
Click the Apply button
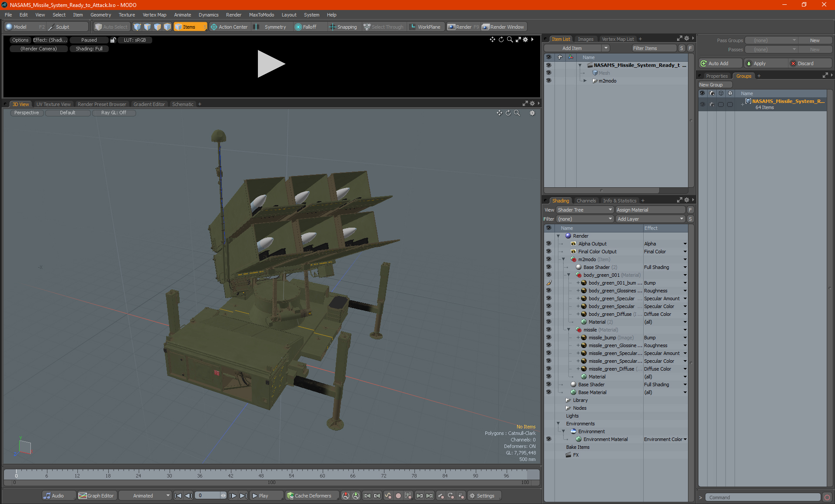(765, 63)
